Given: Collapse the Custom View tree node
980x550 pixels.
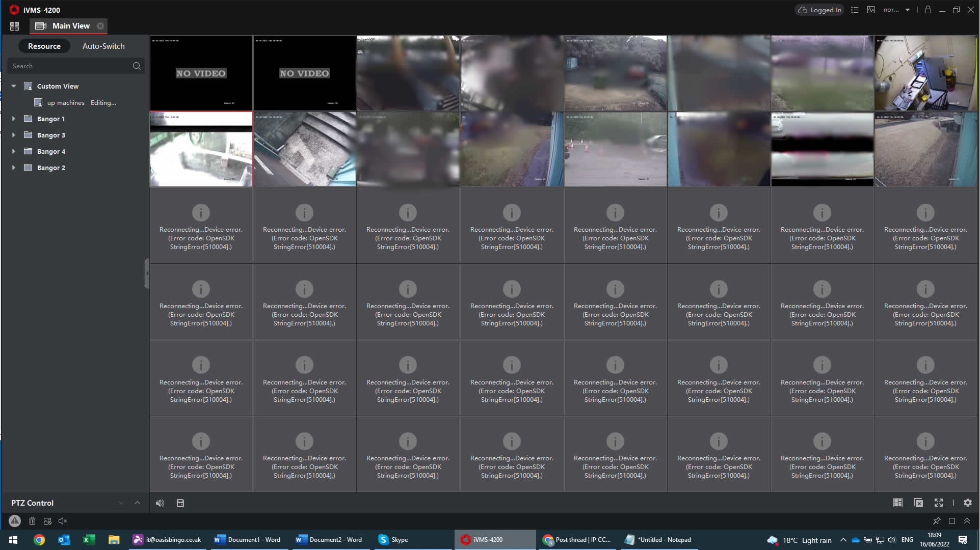Looking at the screenshot, I should coord(14,86).
